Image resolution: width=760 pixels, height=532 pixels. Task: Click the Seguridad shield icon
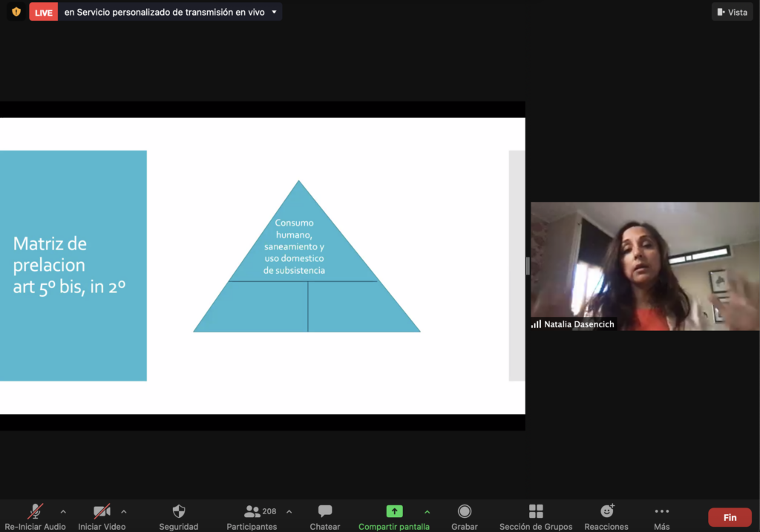(178, 512)
